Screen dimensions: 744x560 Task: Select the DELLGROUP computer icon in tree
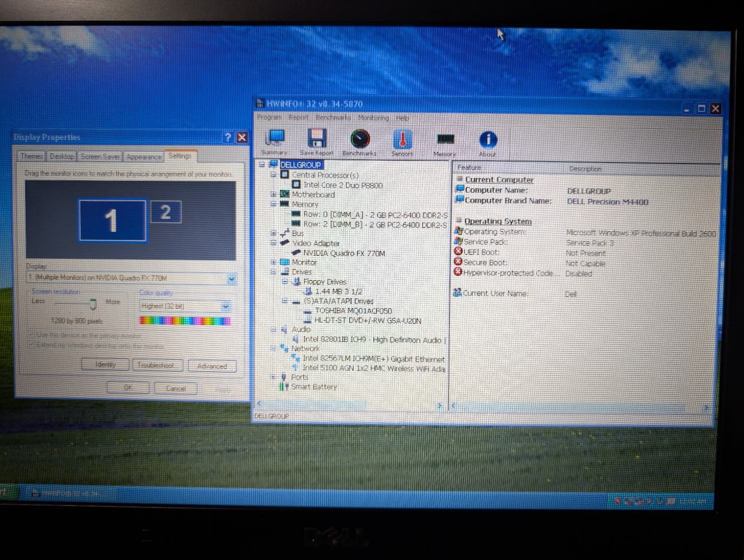pos(274,164)
